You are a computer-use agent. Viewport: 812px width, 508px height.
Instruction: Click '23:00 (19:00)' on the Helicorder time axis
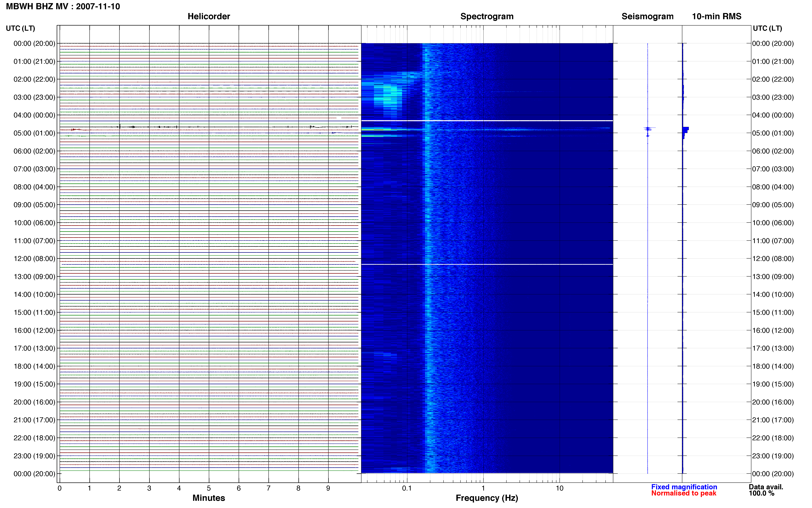pos(34,456)
